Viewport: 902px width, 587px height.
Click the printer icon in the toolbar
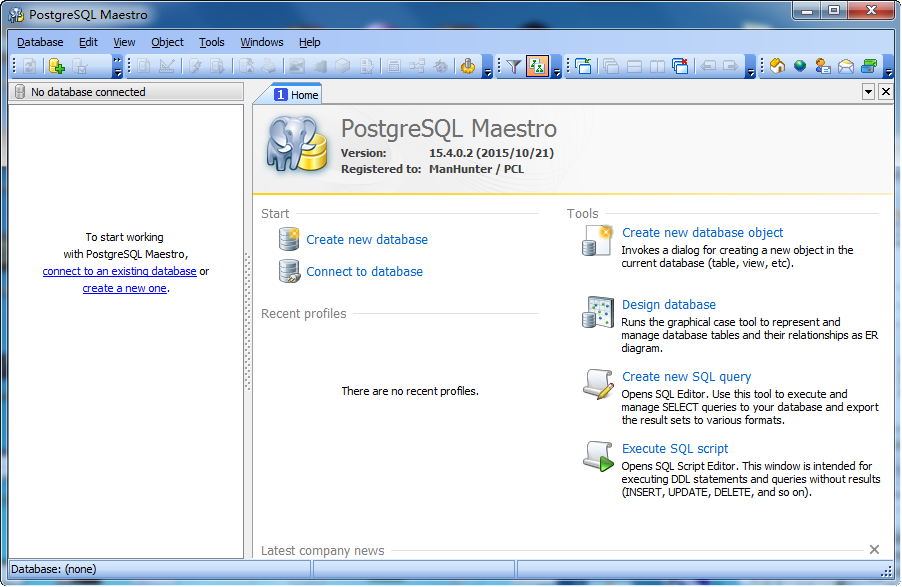pyautogui.click(x=269, y=66)
